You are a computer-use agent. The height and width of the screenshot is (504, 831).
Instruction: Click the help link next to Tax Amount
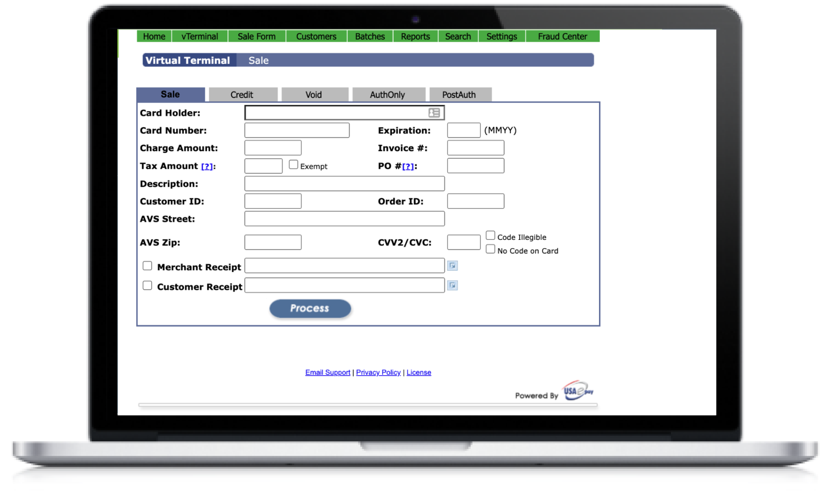207,166
